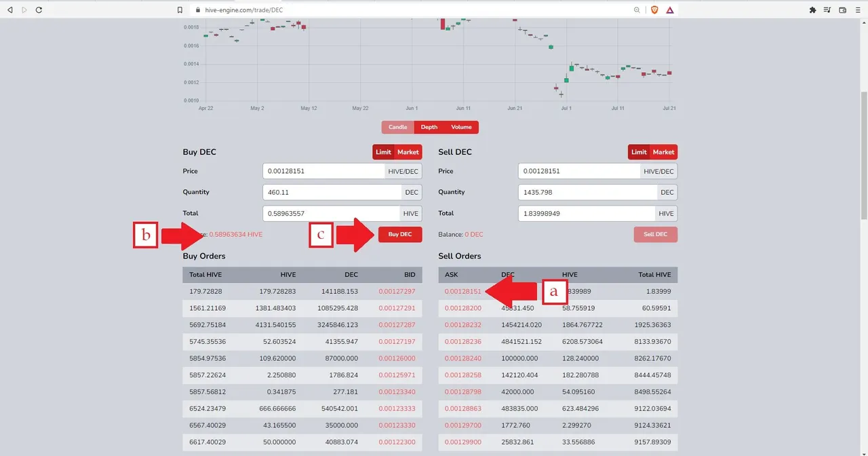The width and height of the screenshot is (868, 456).
Task: Select bid price 0.00122300
Action: [x=397, y=442]
